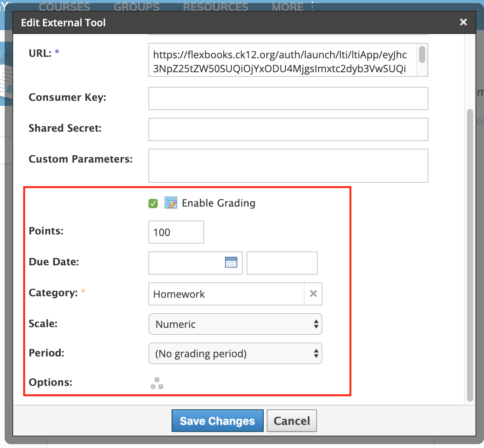This screenshot has height=448, width=484.
Task: Click the Cancel button
Action: tap(292, 421)
